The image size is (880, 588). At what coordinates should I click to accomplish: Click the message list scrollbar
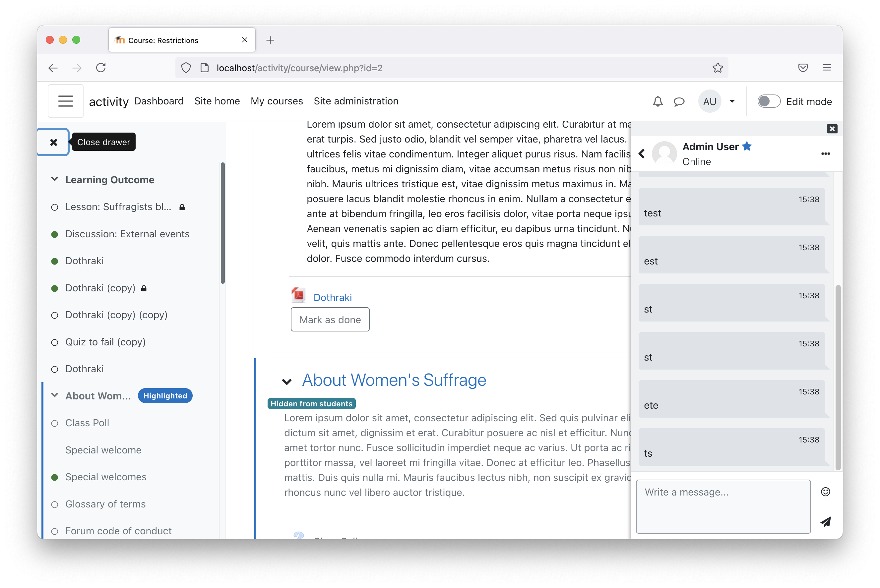pyautogui.click(x=838, y=377)
